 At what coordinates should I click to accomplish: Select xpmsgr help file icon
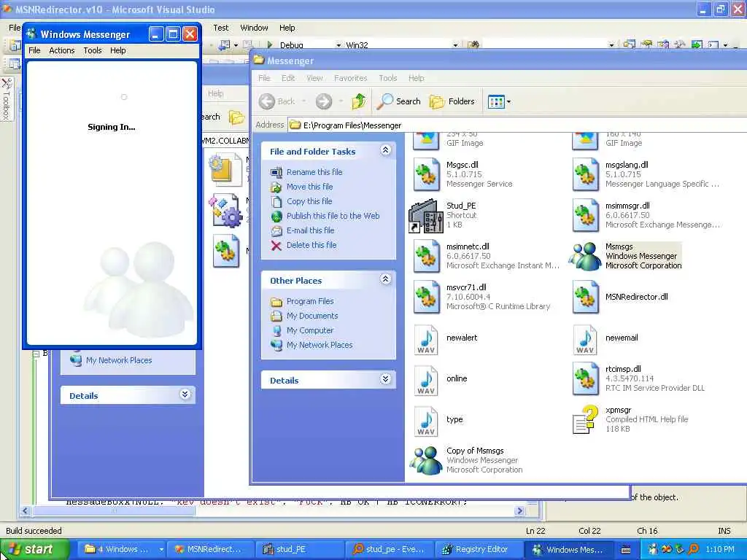point(586,419)
